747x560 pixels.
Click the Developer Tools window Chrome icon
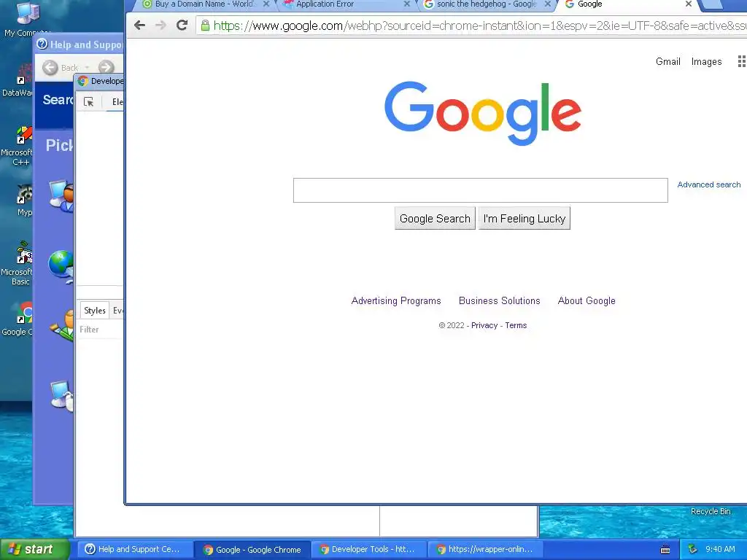pos(83,81)
